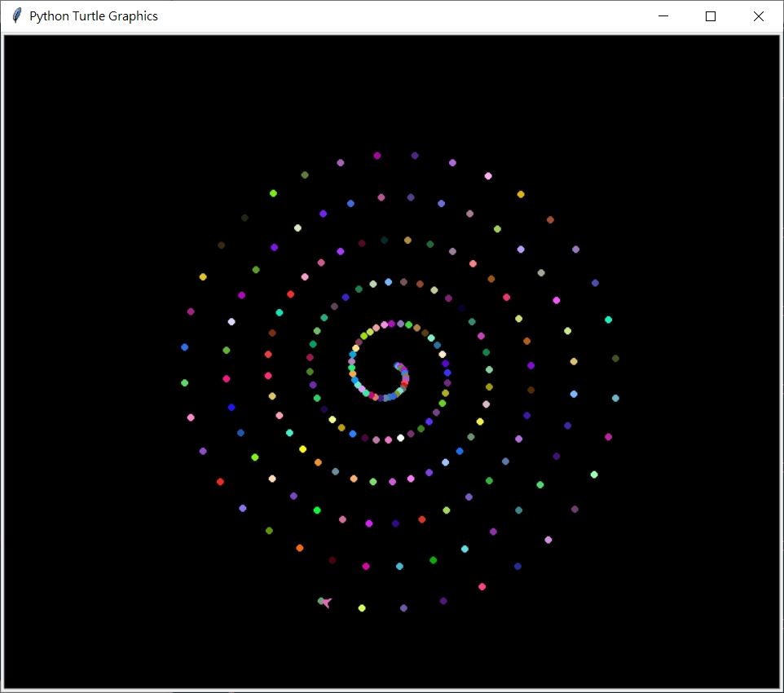Click a green dot in the outer ring
Viewport: 784px width, 693px height.
(x=273, y=192)
